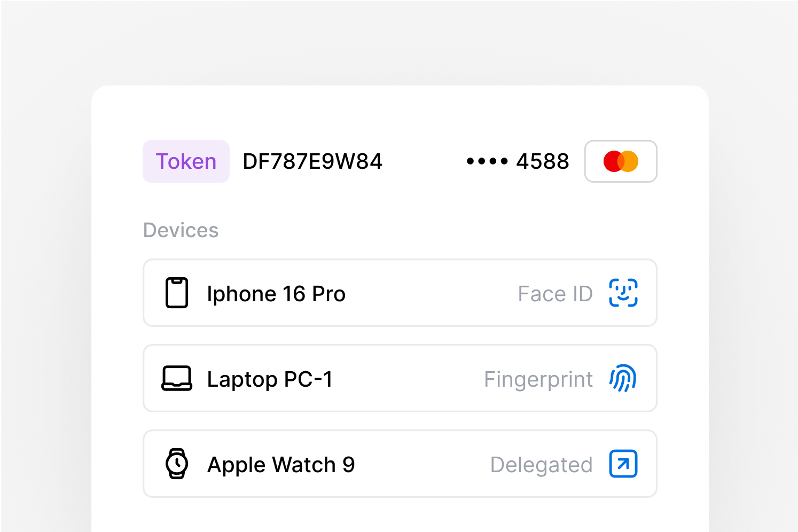
Task: Click the Face ID icon for Iphone 16 Pro
Action: [623, 293]
